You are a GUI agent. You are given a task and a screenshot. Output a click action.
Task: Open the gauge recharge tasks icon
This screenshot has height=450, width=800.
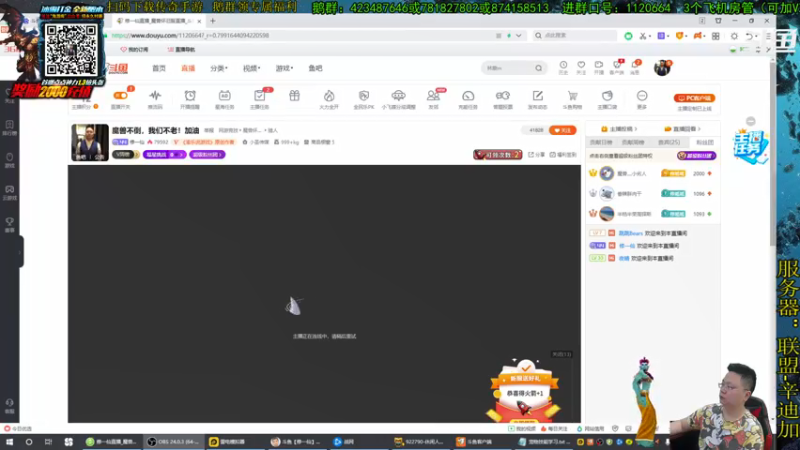pos(468,96)
